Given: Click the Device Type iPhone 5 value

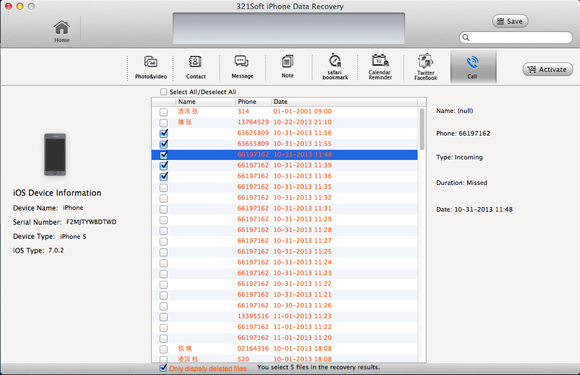Looking at the screenshot, I should pos(73,236).
